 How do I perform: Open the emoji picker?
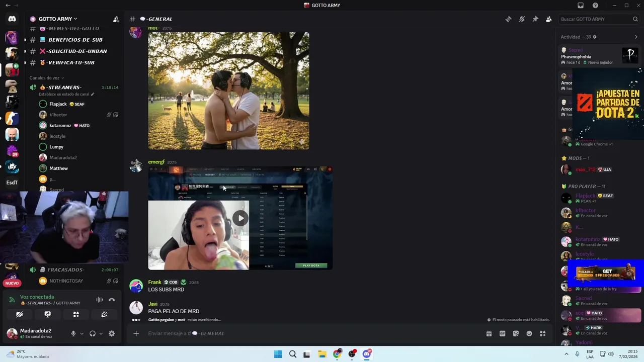point(529,333)
